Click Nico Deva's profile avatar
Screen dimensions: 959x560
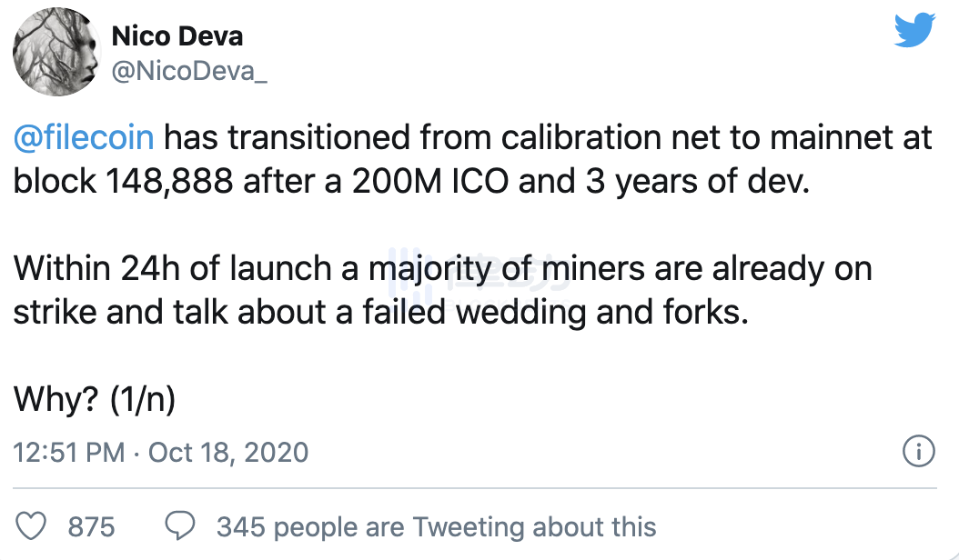56,52
